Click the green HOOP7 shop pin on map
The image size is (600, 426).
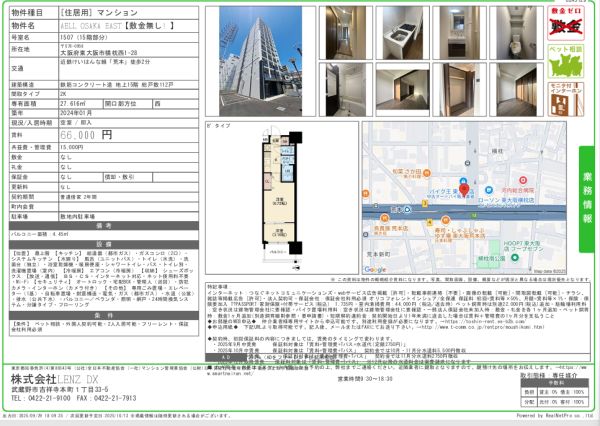515,257
